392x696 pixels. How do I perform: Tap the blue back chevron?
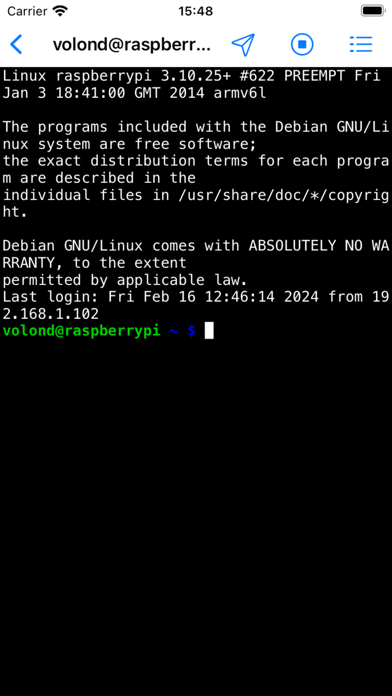[x=16, y=44]
